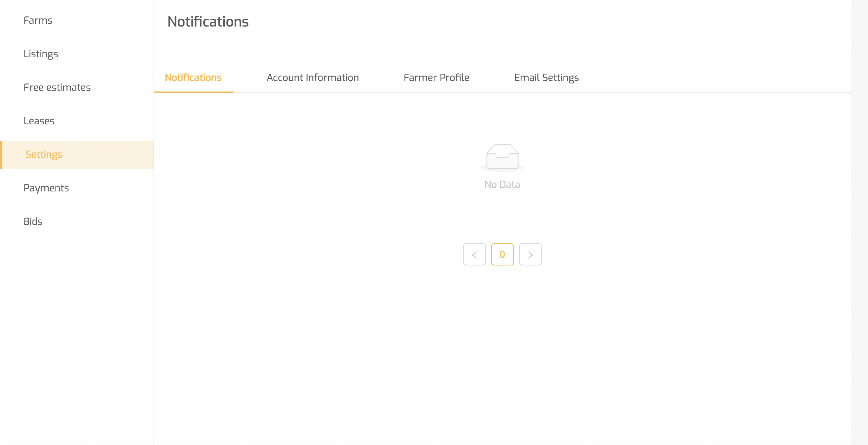
Task: Click the orange accent bar beside Settings
Action: (x=1, y=155)
